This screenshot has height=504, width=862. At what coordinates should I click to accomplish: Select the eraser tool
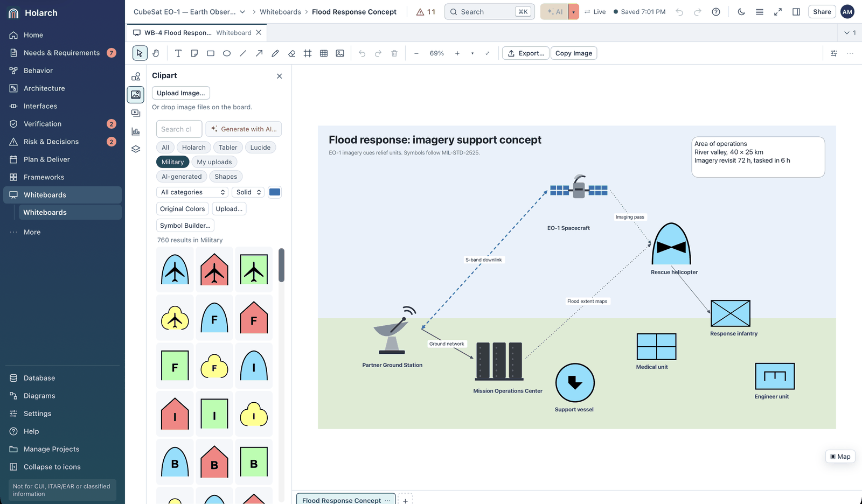pyautogui.click(x=291, y=53)
